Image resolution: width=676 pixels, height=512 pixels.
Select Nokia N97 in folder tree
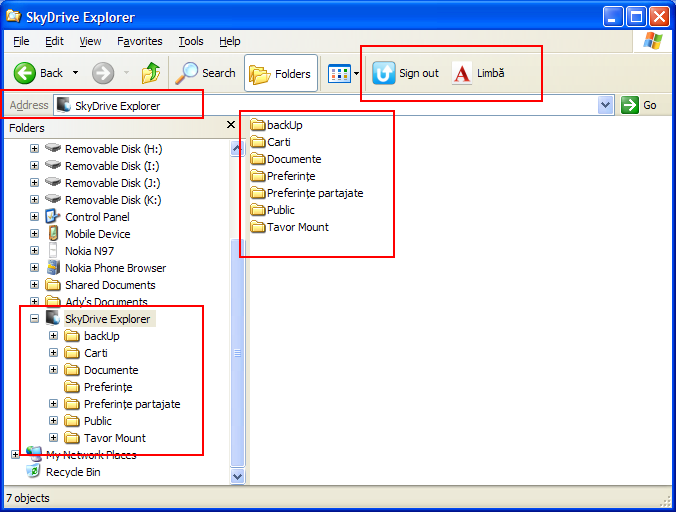tap(89, 251)
